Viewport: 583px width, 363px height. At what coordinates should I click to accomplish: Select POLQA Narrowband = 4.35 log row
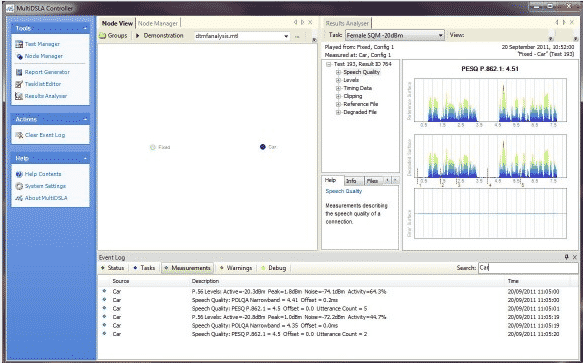(338, 325)
